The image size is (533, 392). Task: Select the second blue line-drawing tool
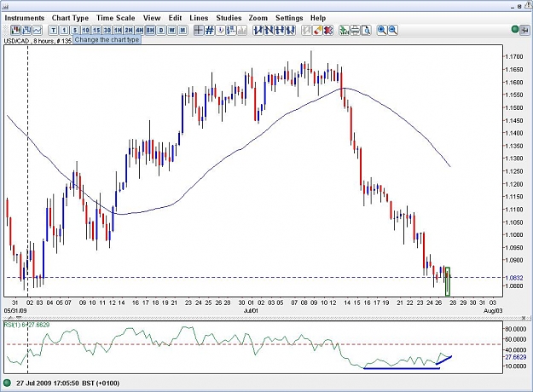click(269, 31)
